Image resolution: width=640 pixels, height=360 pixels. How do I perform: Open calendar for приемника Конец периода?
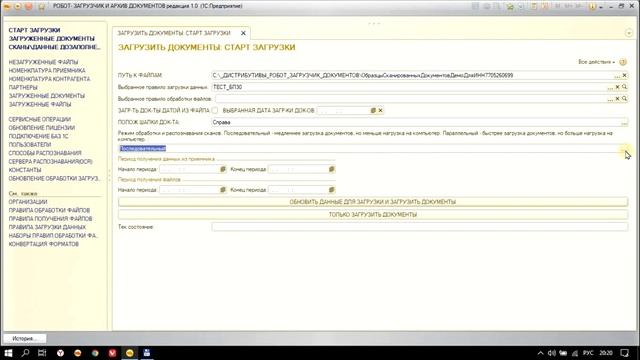tap(331, 169)
